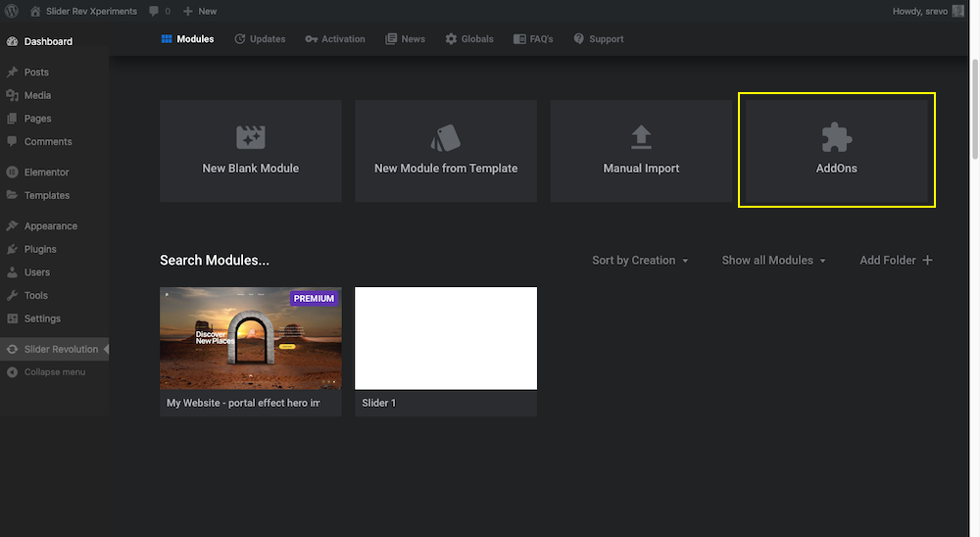Click the Users person icon
The width and height of the screenshot is (980, 537).
click(12, 272)
